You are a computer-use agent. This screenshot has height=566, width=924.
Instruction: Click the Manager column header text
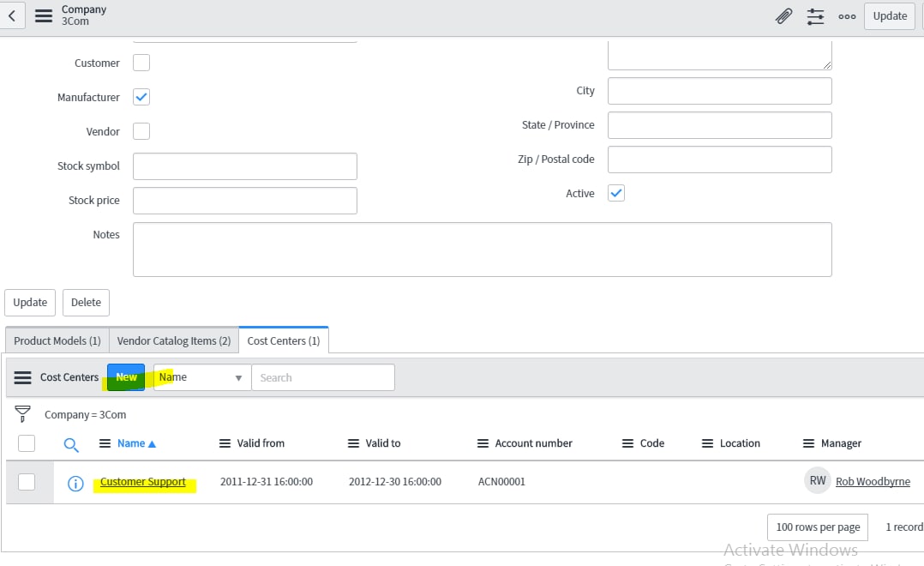(x=841, y=443)
